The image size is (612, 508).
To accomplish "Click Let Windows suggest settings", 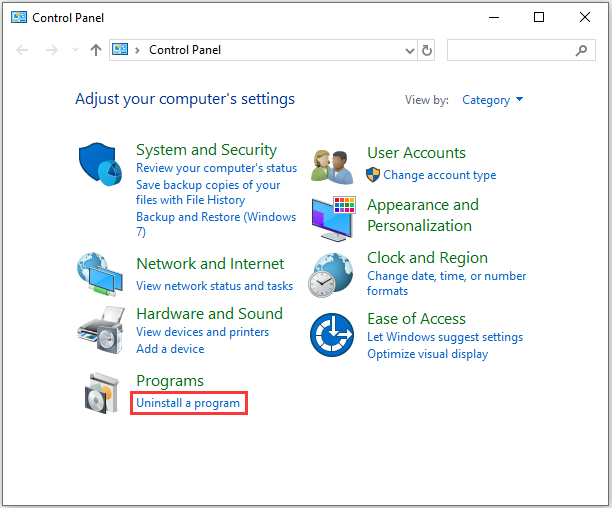I will coord(445,337).
